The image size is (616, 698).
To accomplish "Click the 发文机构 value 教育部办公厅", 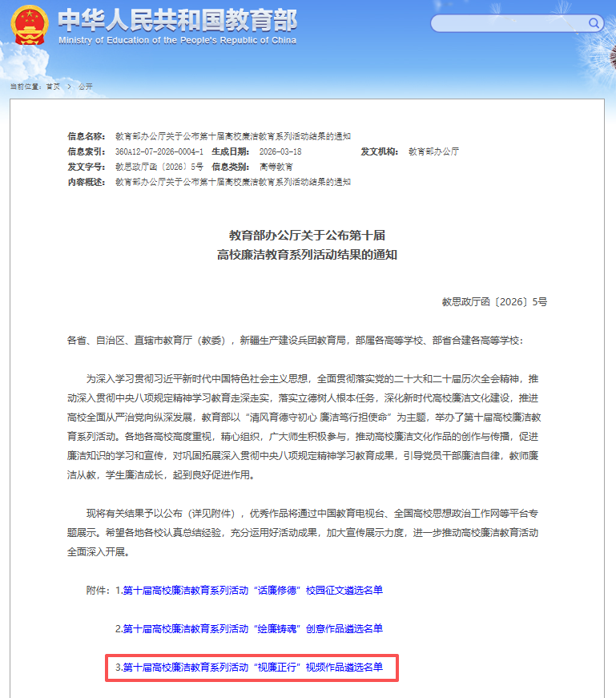I will [434, 151].
